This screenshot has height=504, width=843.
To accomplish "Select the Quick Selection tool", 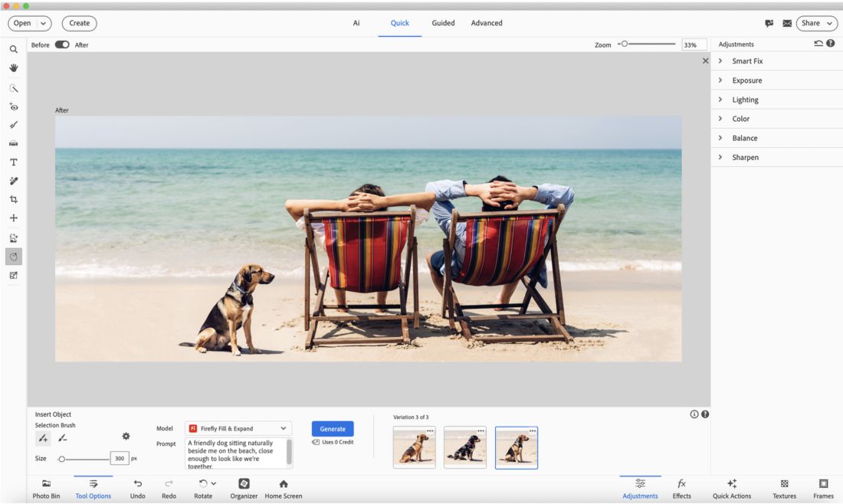I will click(x=14, y=88).
